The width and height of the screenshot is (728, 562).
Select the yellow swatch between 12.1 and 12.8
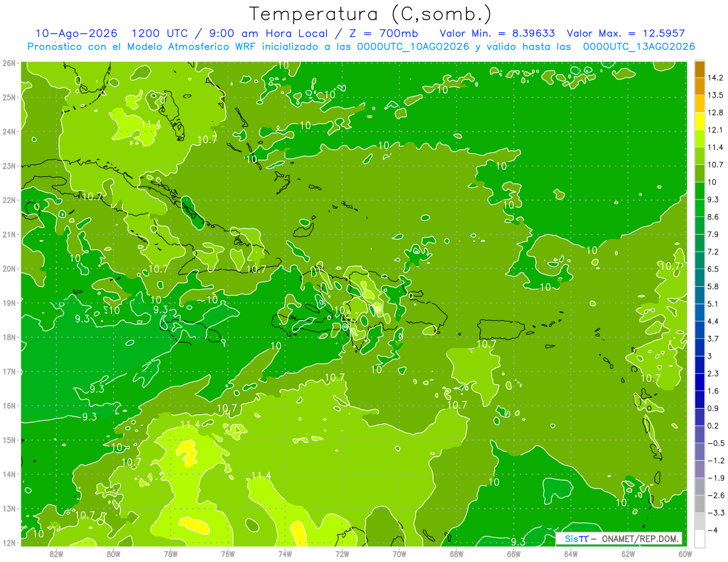(699, 121)
